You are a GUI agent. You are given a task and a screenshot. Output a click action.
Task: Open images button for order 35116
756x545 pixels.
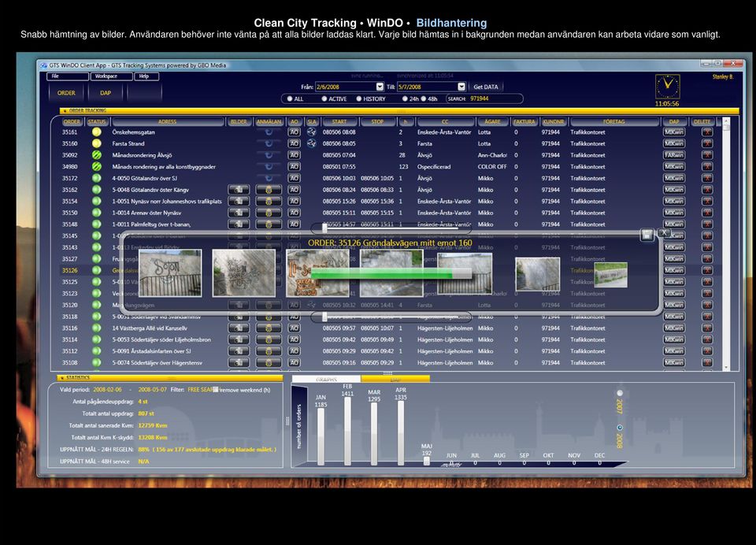239,328
